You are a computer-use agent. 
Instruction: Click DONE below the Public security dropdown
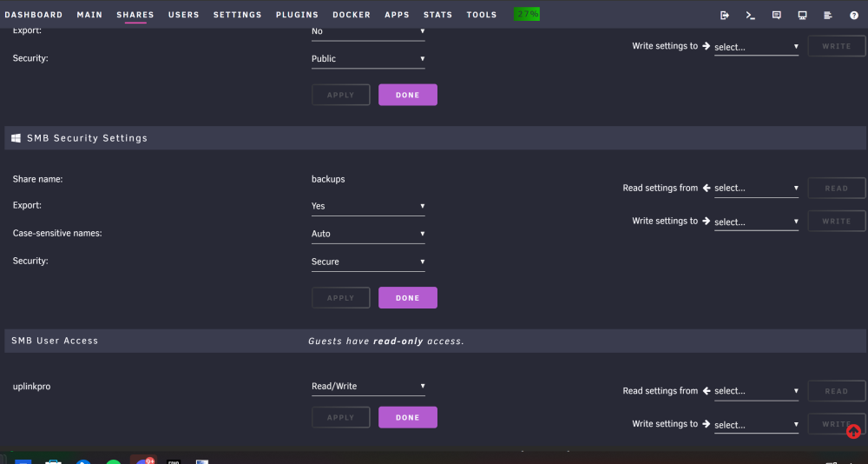408,95
